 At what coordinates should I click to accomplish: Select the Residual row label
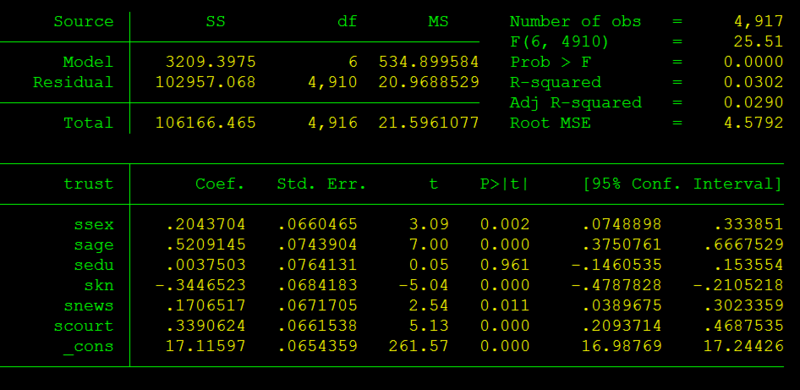pos(73,82)
